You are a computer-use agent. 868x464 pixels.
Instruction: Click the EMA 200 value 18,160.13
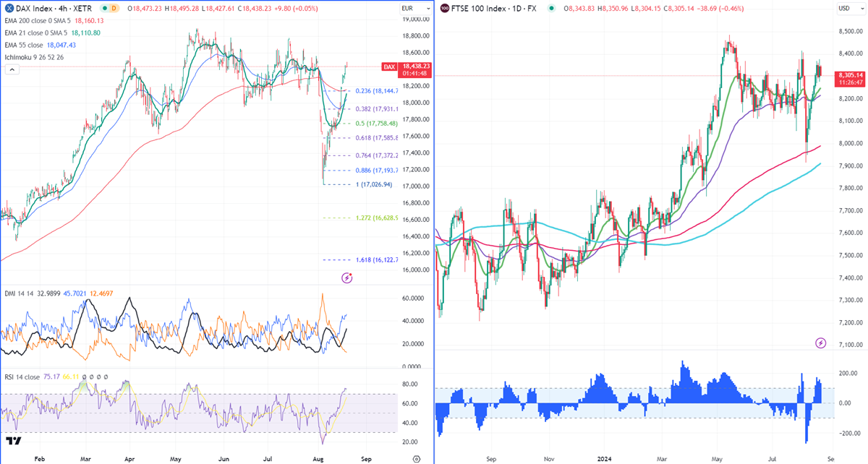tap(90, 20)
